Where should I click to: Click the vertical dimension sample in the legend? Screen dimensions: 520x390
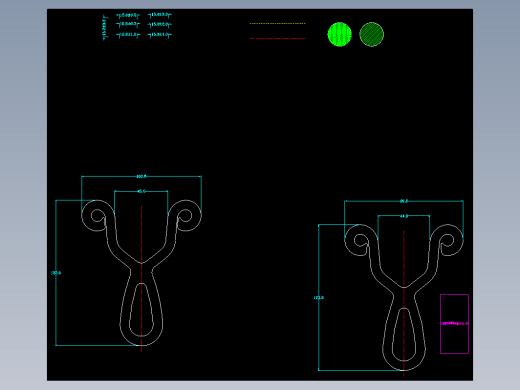pyautogui.click(x=104, y=27)
